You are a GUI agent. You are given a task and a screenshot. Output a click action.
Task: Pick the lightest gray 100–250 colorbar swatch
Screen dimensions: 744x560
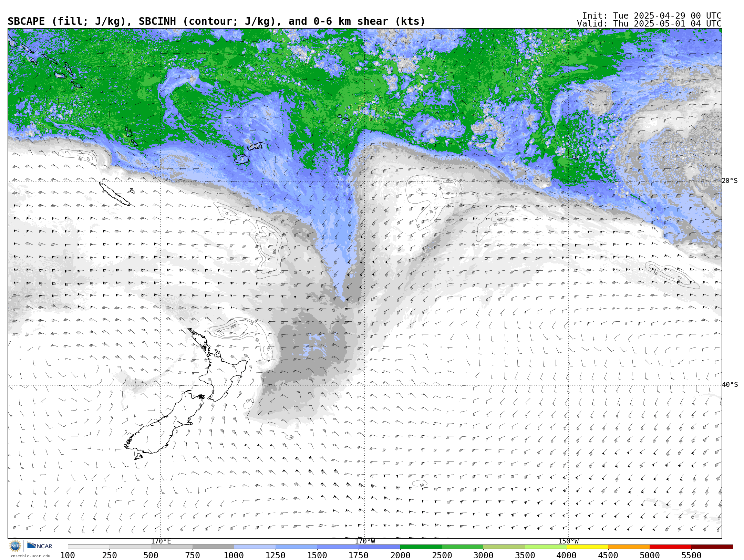click(89, 547)
